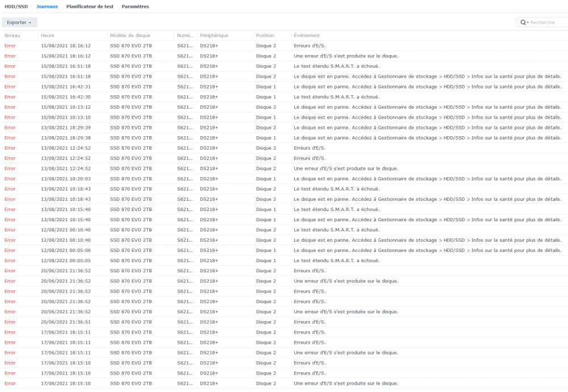Select timestamp 13/08/2021 18:29:38
Viewport: 568px width, 392px height.
point(65,138)
